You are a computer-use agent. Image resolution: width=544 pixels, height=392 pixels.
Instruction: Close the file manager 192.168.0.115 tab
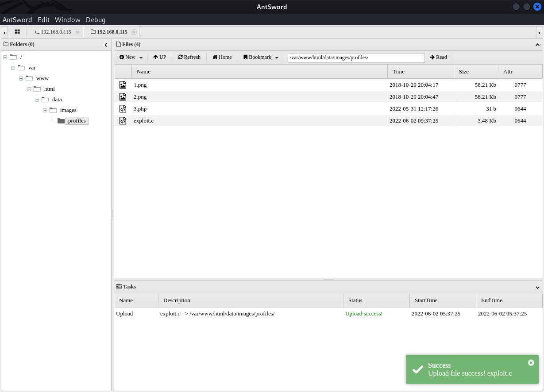coord(134,32)
